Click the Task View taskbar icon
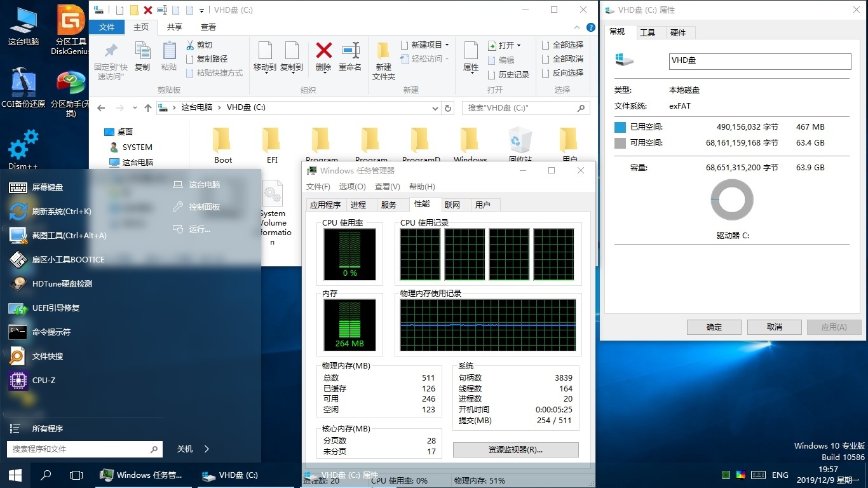The height and width of the screenshot is (488, 868). (x=76, y=475)
